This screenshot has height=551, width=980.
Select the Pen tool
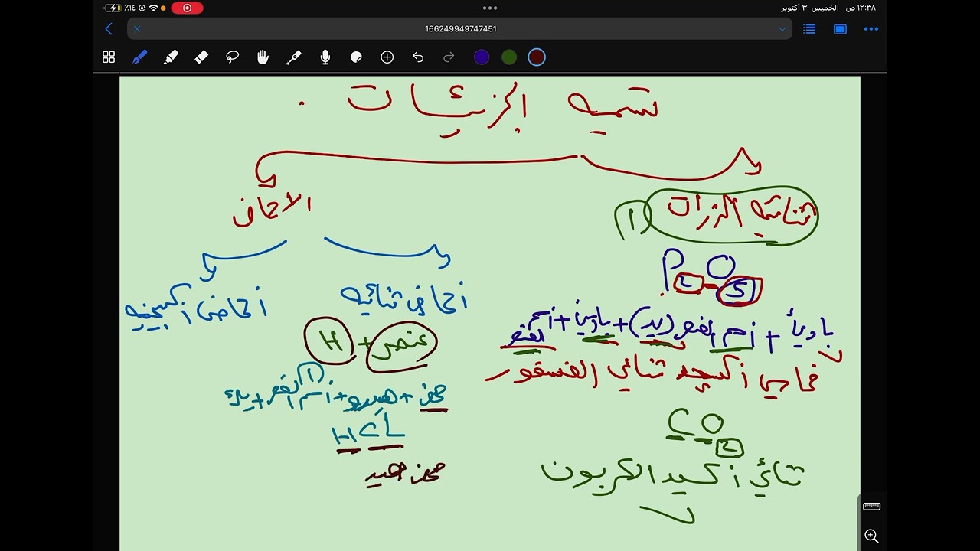point(139,57)
